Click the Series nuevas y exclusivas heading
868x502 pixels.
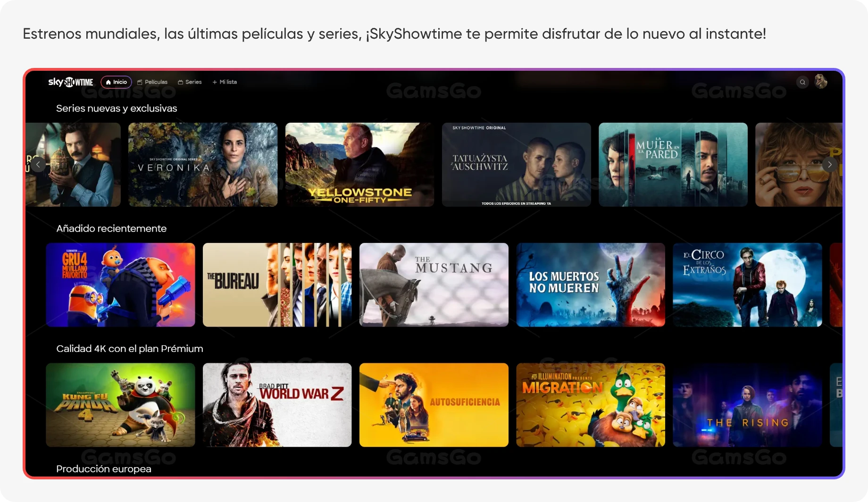[x=117, y=109]
